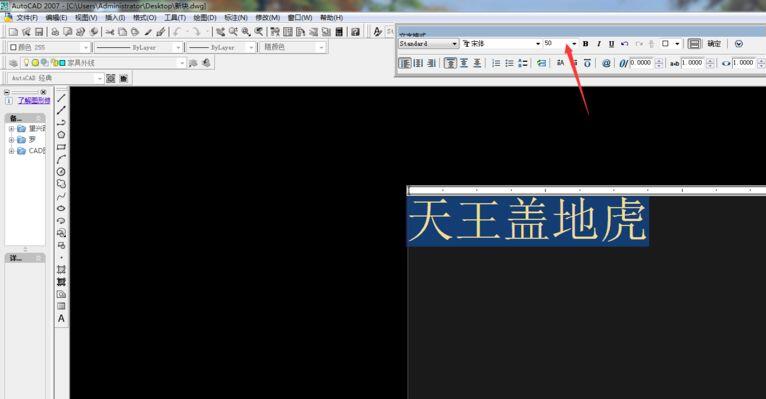
Task: Open the 绘图(D) menu
Action: tap(205, 18)
